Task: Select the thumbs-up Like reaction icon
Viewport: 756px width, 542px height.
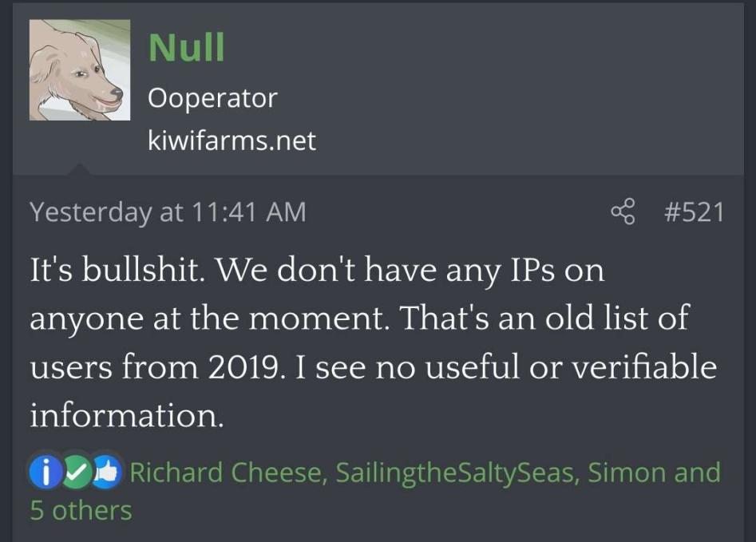Action: pos(107,472)
